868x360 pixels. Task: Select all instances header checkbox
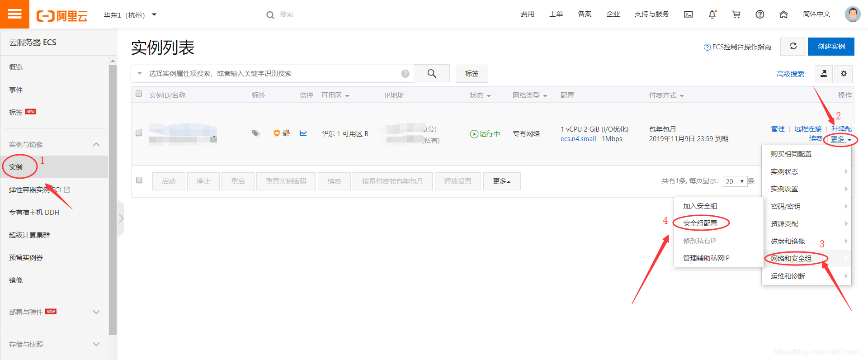139,94
